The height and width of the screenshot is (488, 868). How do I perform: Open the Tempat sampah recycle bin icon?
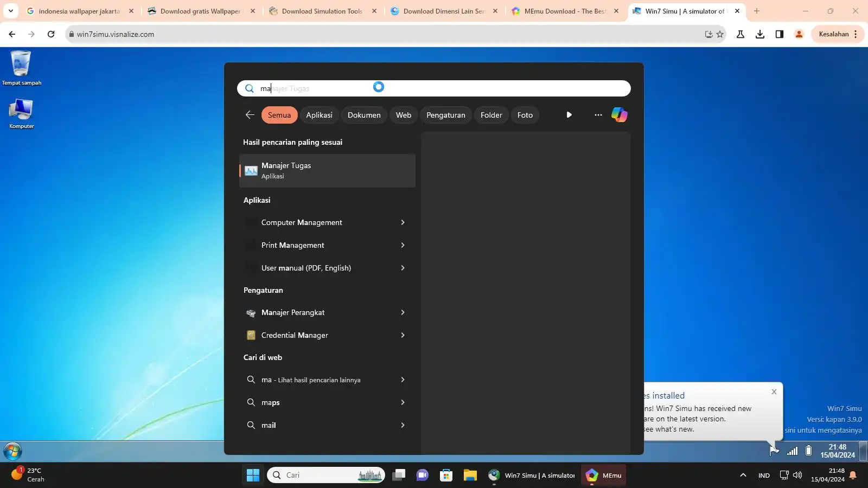point(21,68)
